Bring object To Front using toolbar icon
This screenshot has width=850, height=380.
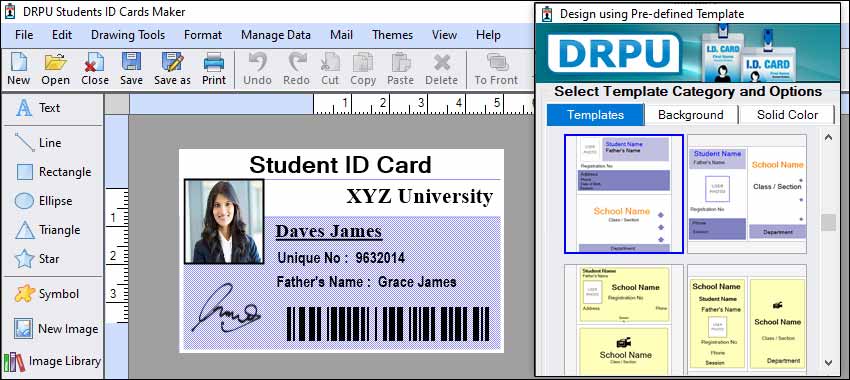pos(496,69)
